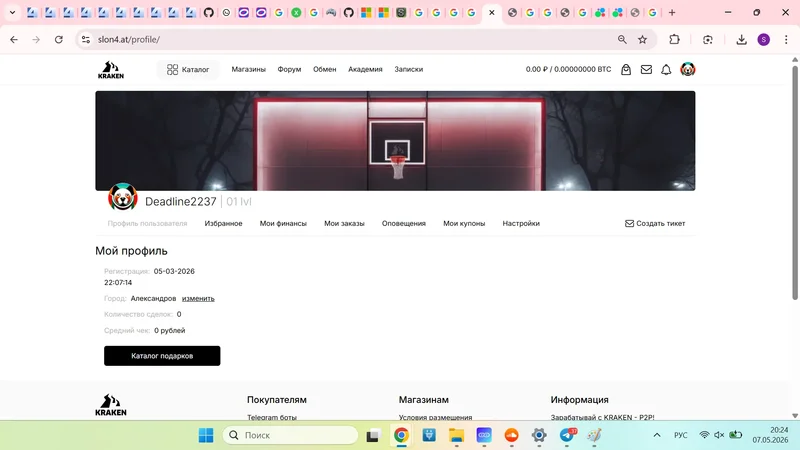Switch to the Мои заказы tab
This screenshot has height=450, width=800.
tap(344, 223)
